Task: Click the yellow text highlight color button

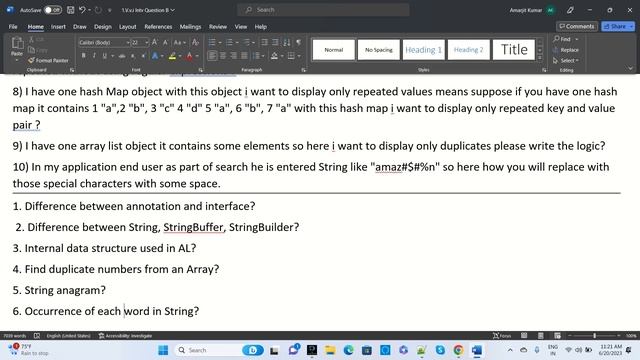Action: (172, 56)
